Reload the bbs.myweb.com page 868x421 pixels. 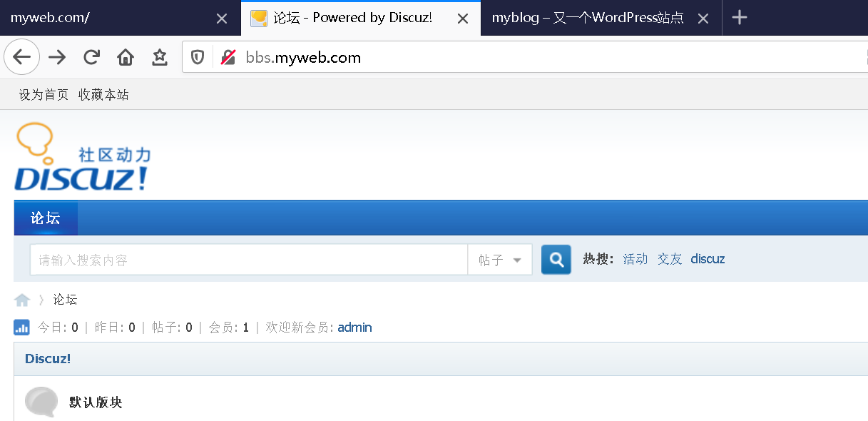tap(91, 57)
